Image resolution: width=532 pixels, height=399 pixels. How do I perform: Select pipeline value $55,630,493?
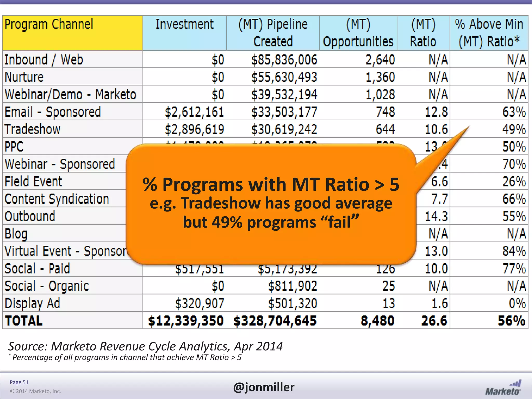coord(284,77)
